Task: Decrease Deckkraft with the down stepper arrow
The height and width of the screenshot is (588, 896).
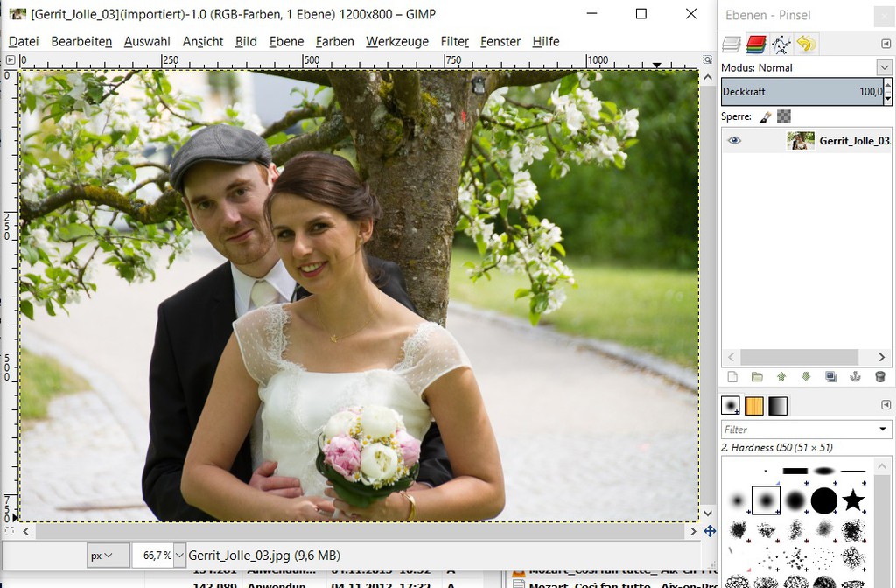Action: click(x=887, y=98)
